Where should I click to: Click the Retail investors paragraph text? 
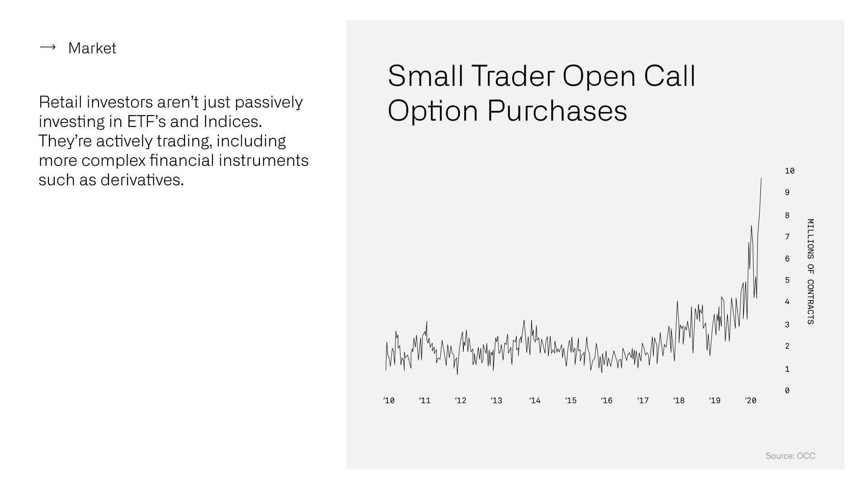point(174,141)
